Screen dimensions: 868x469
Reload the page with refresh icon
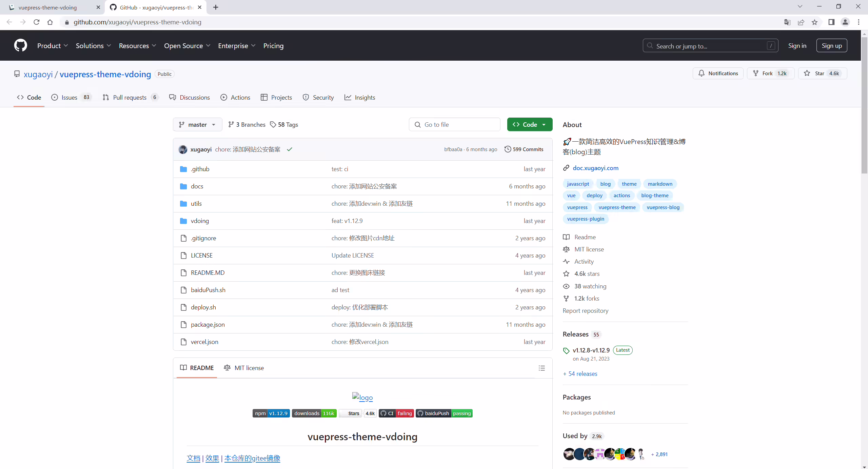pos(37,22)
